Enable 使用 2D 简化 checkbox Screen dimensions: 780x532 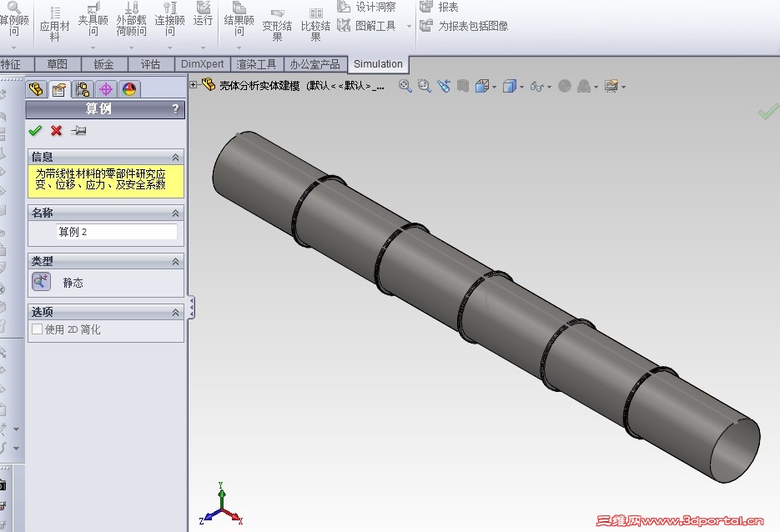[x=37, y=329]
